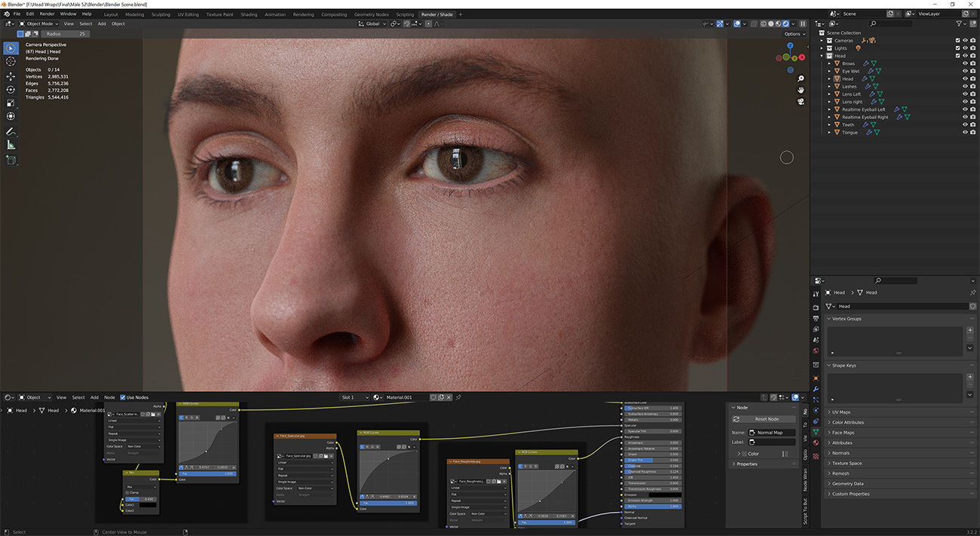Open the Render menu in the top bar
980x536 pixels.
click(x=47, y=13)
